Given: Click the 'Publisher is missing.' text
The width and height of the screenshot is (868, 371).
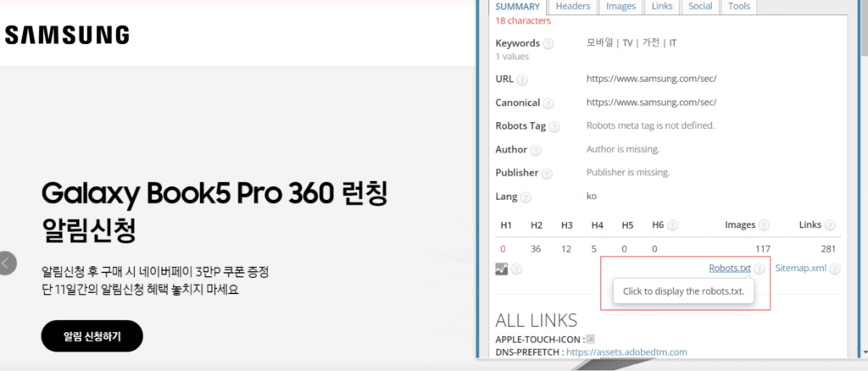Looking at the screenshot, I should coord(628,173).
